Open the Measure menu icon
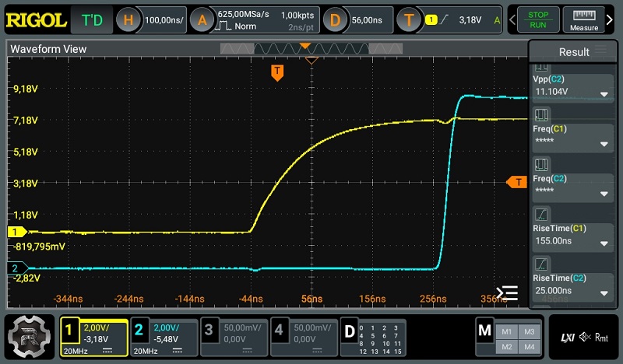Image resolution: width=623 pixels, height=364 pixels. (x=584, y=19)
